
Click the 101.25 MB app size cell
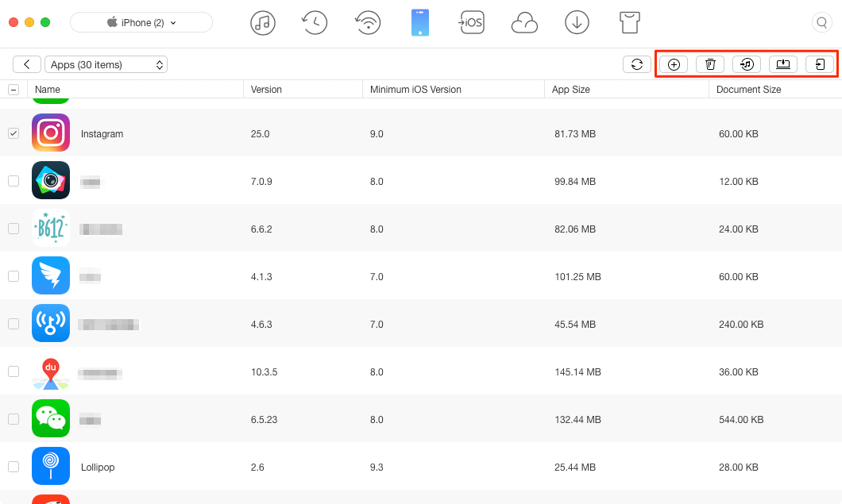coord(577,277)
